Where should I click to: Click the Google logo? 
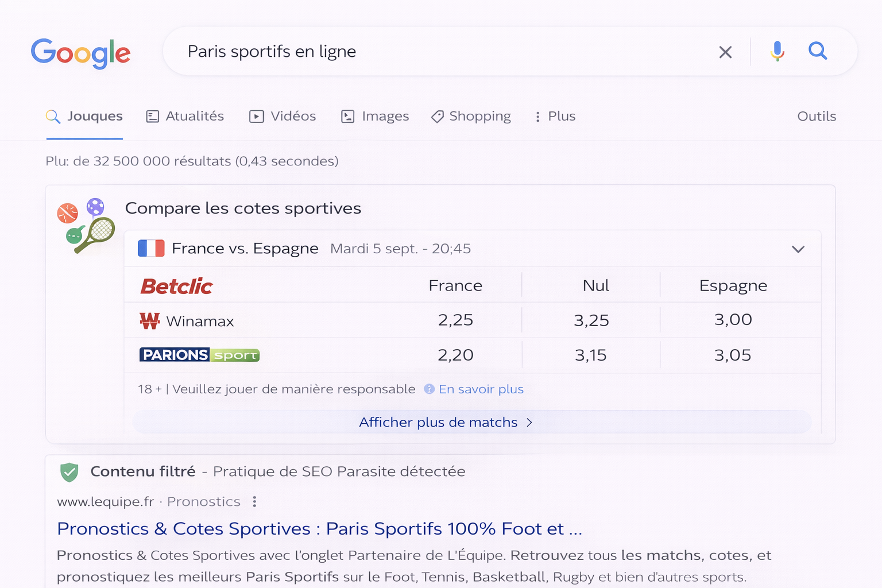(80, 53)
